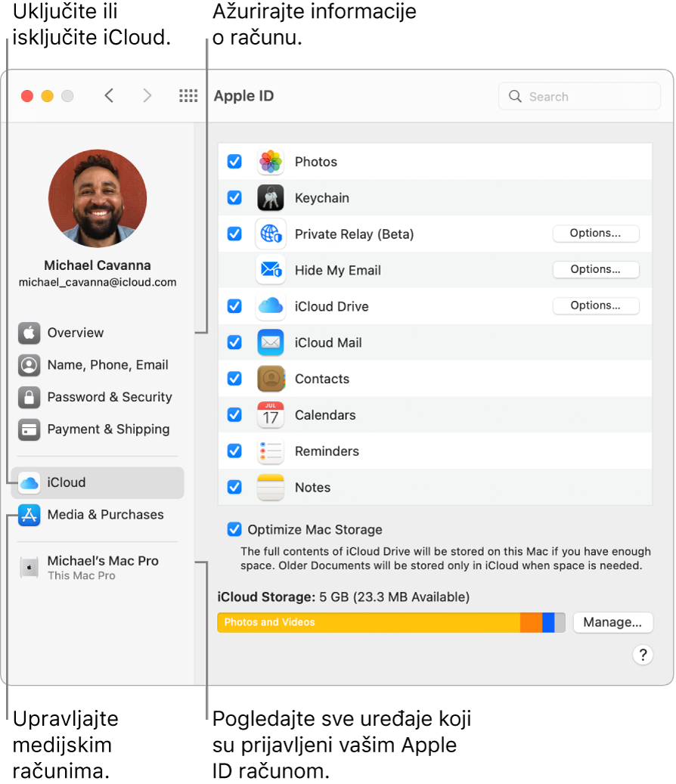Click the iCloud Drive cloud icon
676x784 pixels.
(270, 306)
